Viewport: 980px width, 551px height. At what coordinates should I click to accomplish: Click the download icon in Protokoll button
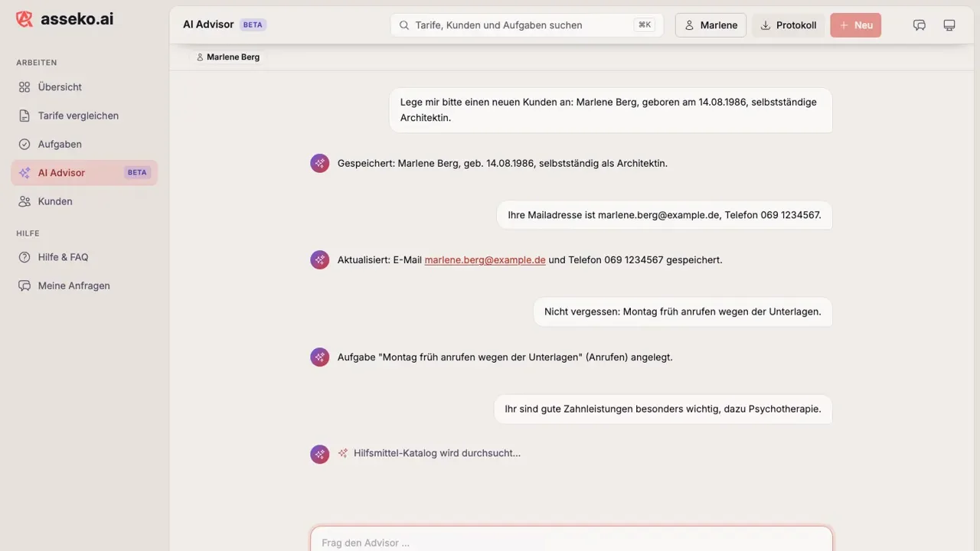(765, 25)
